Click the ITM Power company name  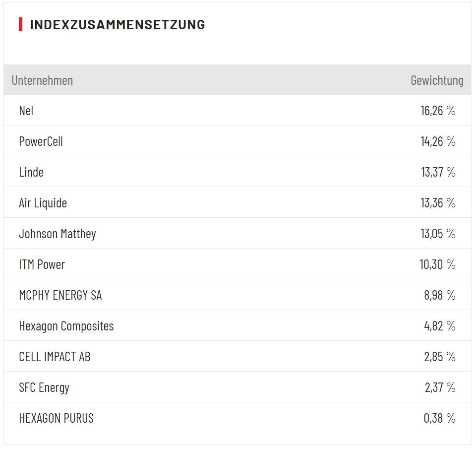(x=42, y=264)
